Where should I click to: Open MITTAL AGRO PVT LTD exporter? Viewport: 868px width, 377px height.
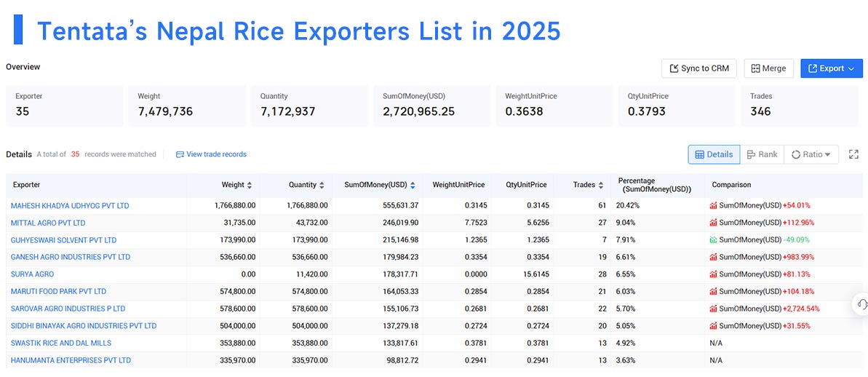pos(48,223)
